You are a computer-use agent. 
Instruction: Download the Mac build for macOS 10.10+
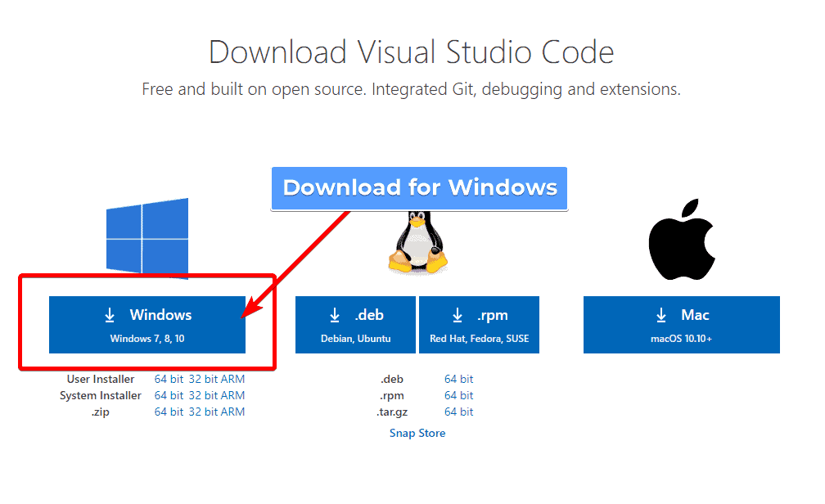coord(681,325)
